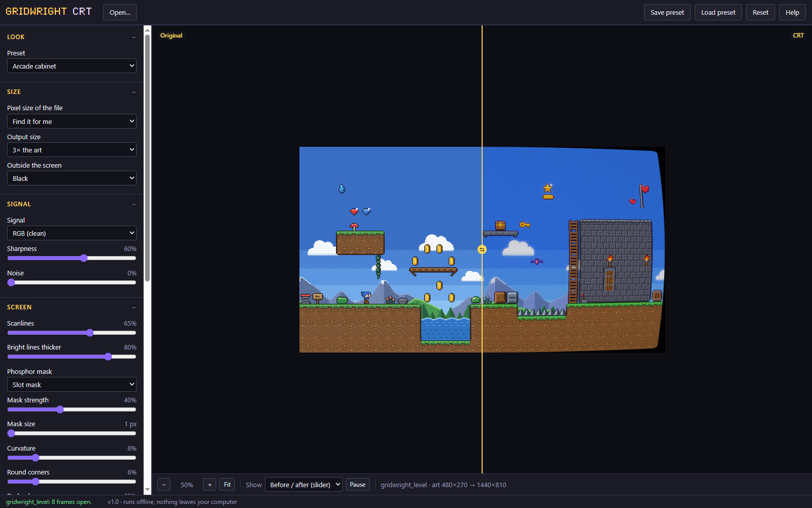Open the Pixel size of the file dropdown
Image resolution: width=812 pixels, height=508 pixels.
72,121
